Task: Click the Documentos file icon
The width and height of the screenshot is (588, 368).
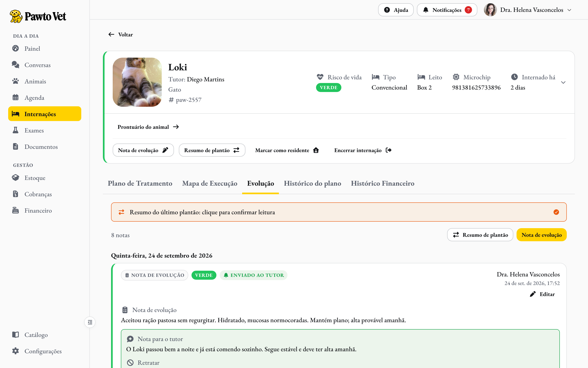Action: (16, 147)
